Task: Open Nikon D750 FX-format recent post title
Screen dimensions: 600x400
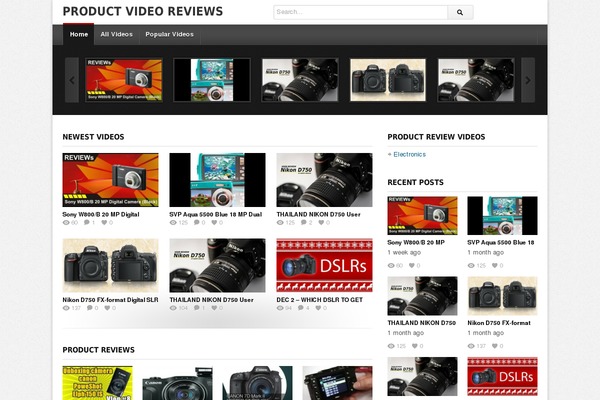Action: [x=499, y=323]
